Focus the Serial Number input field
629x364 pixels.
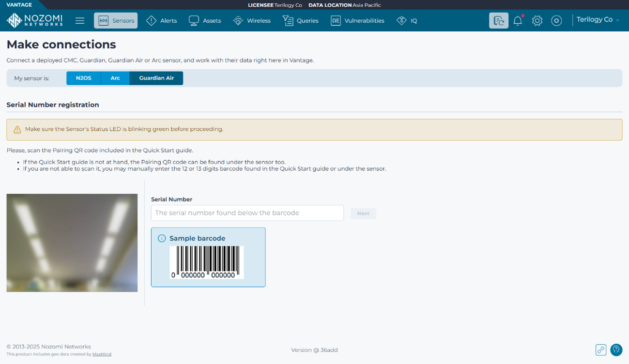tap(247, 213)
